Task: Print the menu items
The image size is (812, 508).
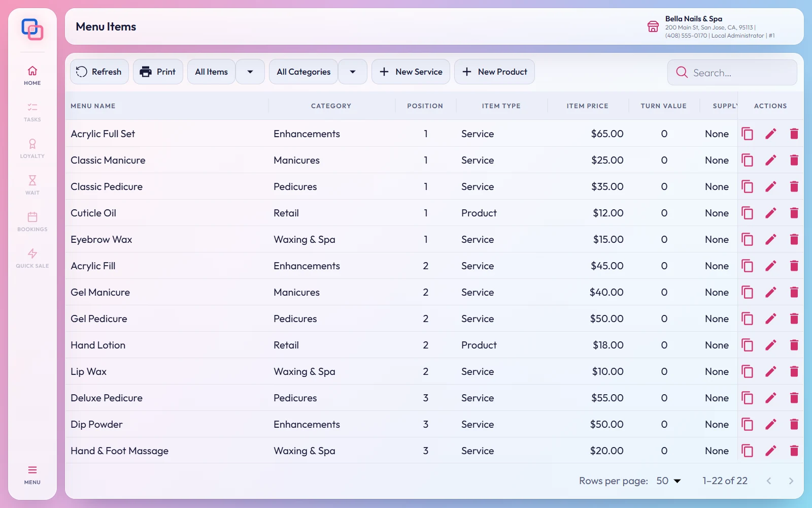Action: click(158, 72)
